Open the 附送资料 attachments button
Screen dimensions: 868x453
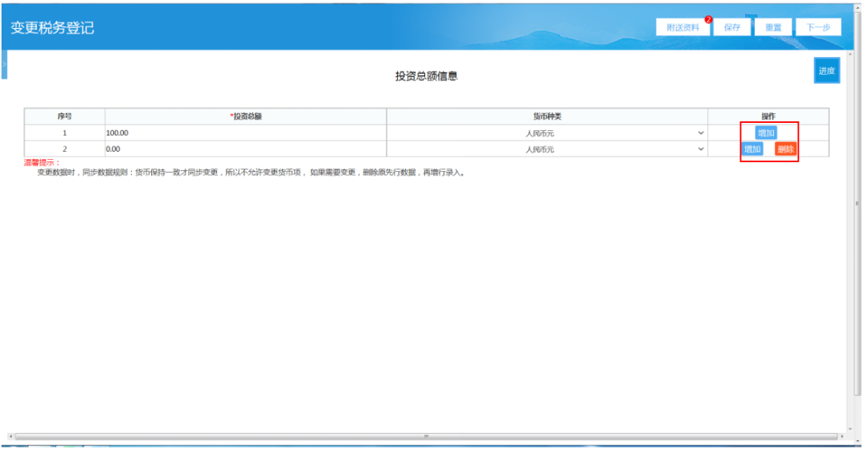tap(682, 27)
